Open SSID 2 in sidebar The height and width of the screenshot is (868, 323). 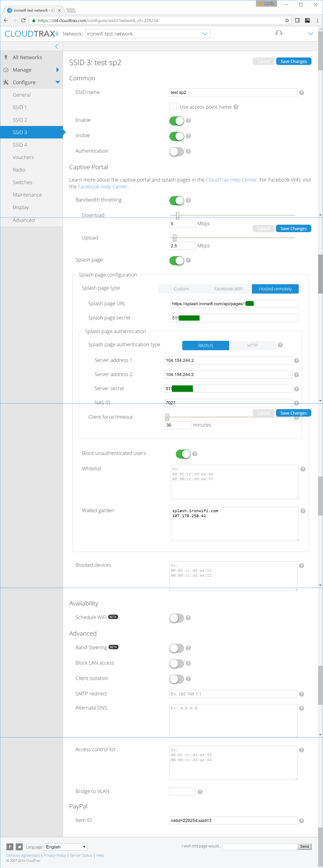pyautogui.click(x=20, y=120)
